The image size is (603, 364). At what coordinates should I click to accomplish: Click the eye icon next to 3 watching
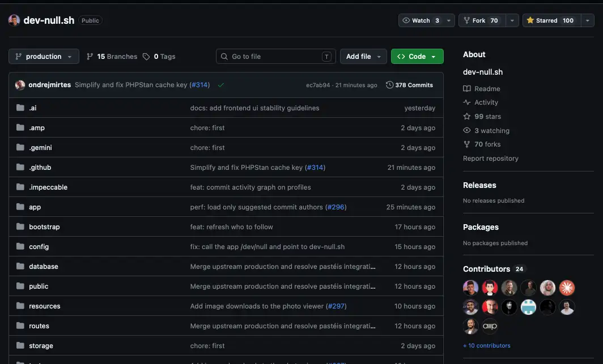467,130
